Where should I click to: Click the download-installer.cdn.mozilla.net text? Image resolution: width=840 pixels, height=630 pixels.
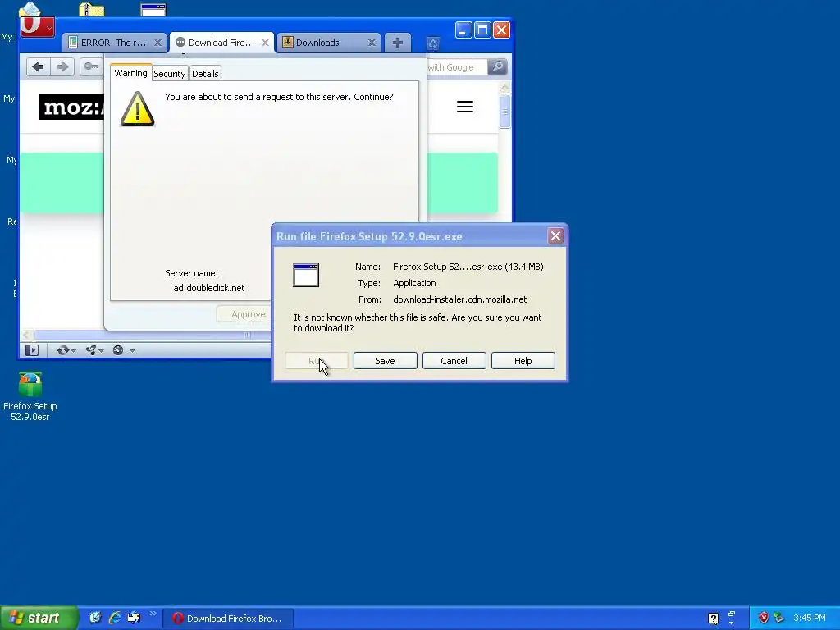[x=459, y=299]
